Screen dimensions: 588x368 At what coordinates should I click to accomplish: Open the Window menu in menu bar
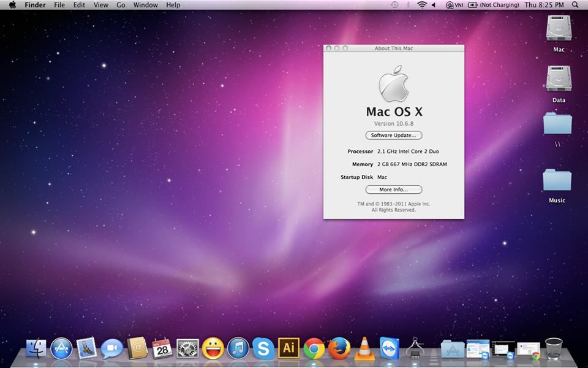click(145, 5)
